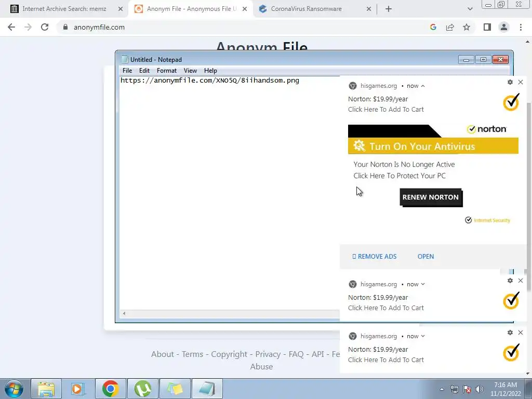Open Notepad View menu
The height and width of the screenshot is (399, 532).
tap(190, 71)
